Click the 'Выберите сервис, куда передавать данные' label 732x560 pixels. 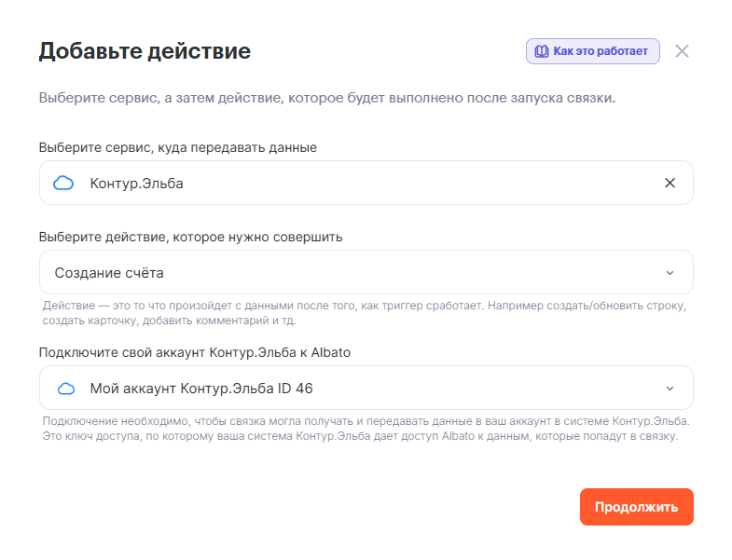click(x=178, y=147)
